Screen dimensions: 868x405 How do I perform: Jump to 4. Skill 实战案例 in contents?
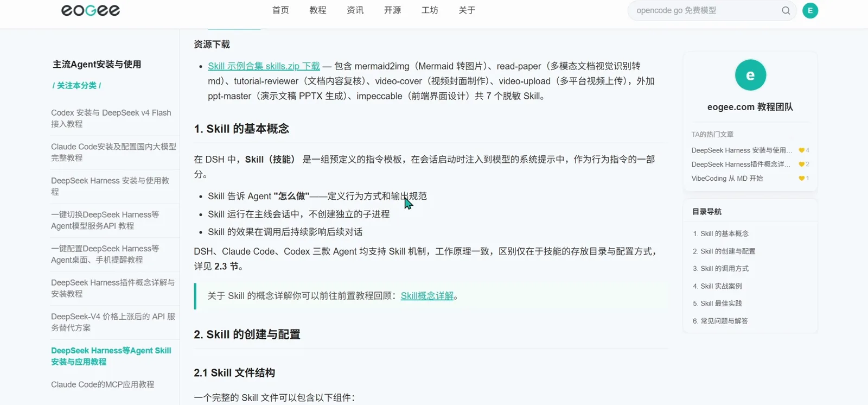pyautogui.click(x=717, y=286)
